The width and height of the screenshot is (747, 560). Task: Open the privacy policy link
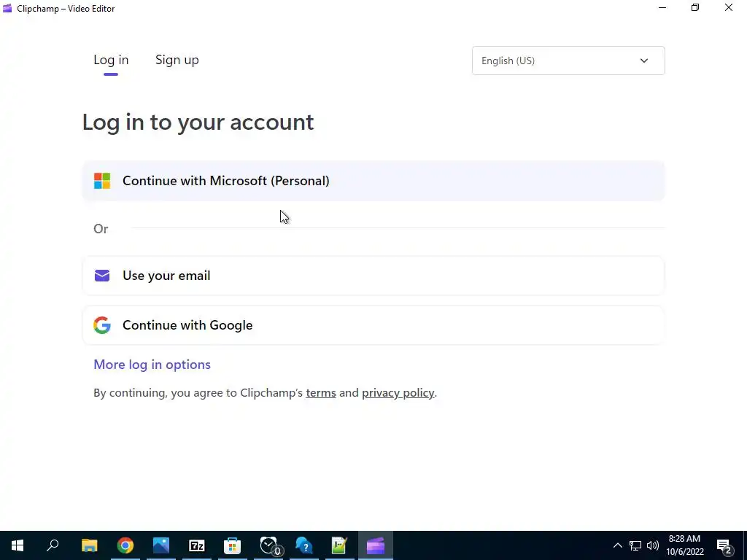coord(398,393)
